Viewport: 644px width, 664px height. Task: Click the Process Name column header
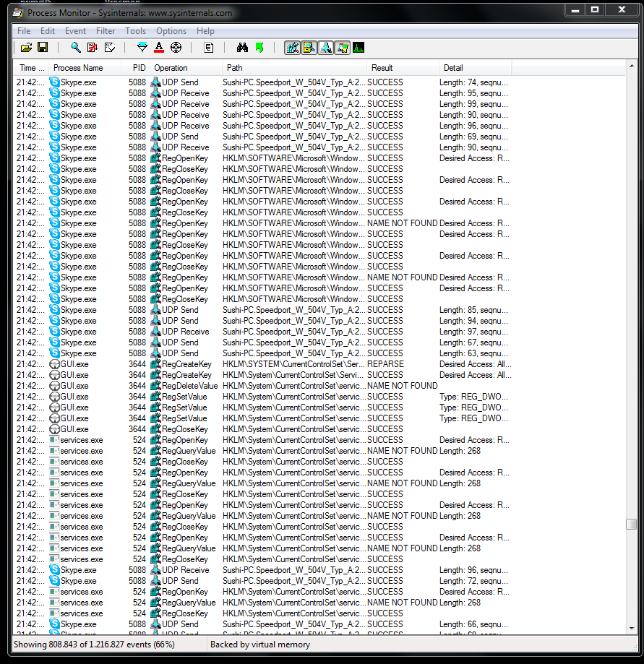coord(85,68)
